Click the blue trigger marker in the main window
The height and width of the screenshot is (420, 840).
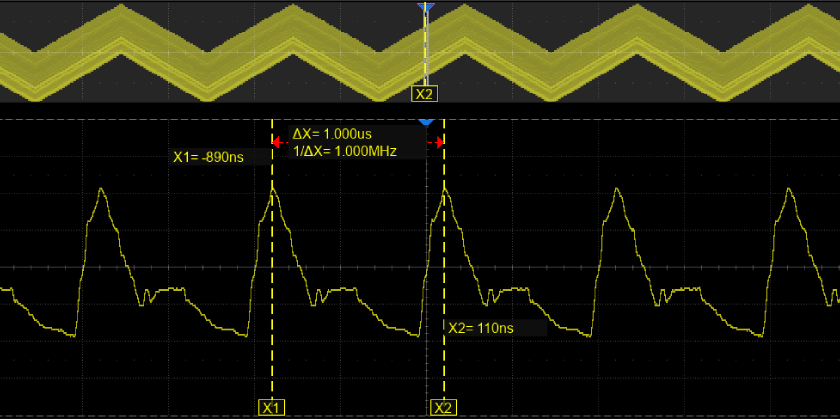pyautogui.click(x=426, y=121)
